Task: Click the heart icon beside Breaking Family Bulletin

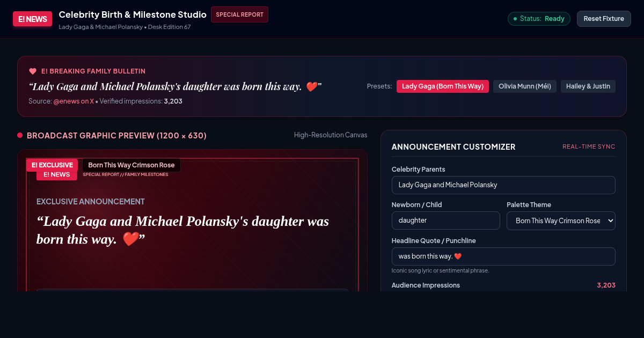Action: coord(33,71)
